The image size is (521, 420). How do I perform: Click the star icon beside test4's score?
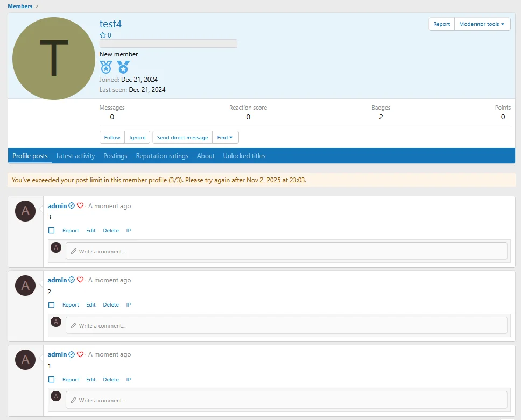click(x=103, y=35)
